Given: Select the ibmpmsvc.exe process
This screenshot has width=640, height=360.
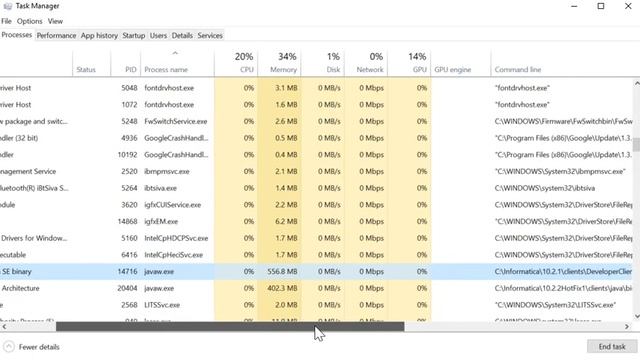Looking at the screenshot, I should (x=316, y=171).
